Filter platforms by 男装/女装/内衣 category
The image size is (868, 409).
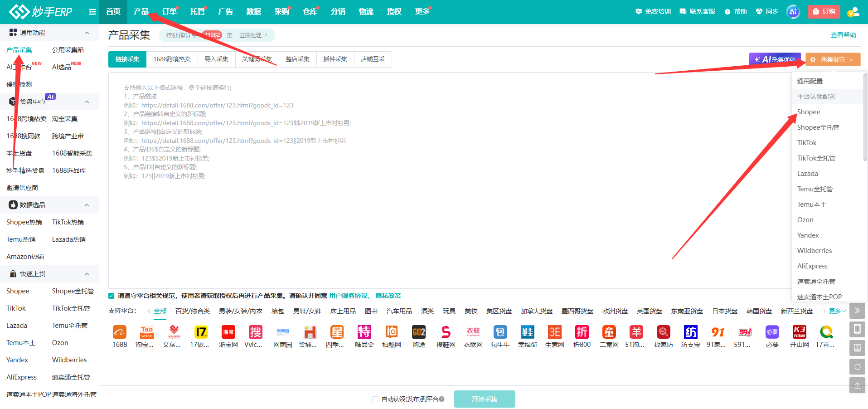(241, 311)
